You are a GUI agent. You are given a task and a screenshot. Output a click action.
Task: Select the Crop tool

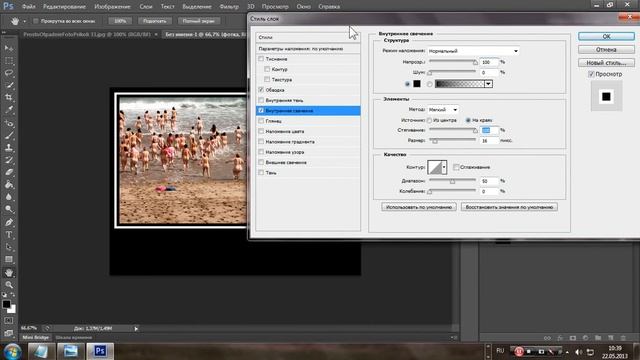(9, 98)
